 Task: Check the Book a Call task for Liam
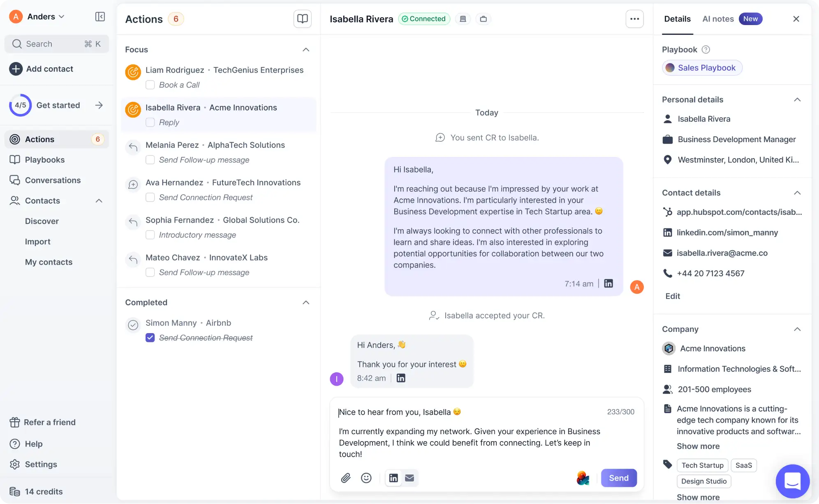click(150, 85)
